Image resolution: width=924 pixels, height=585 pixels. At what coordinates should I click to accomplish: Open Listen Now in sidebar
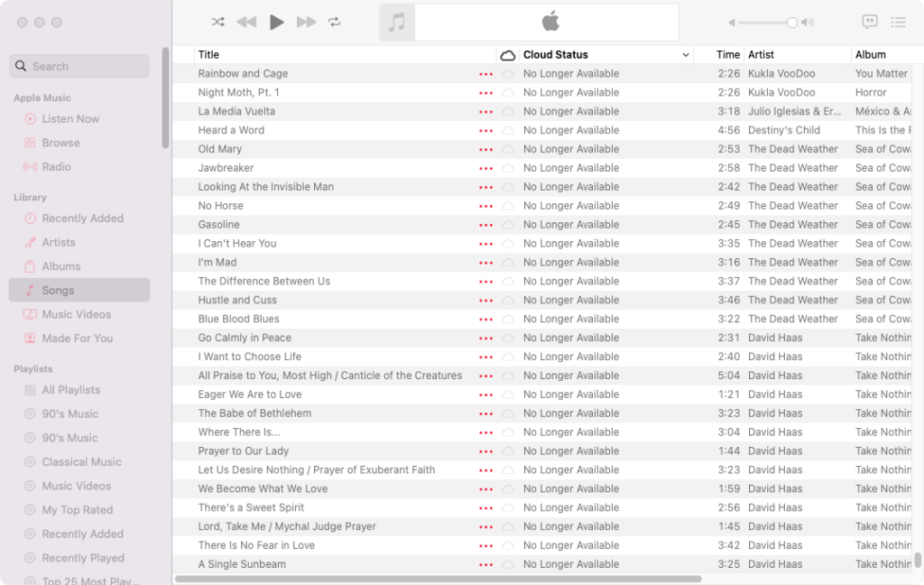coord(70,119)
